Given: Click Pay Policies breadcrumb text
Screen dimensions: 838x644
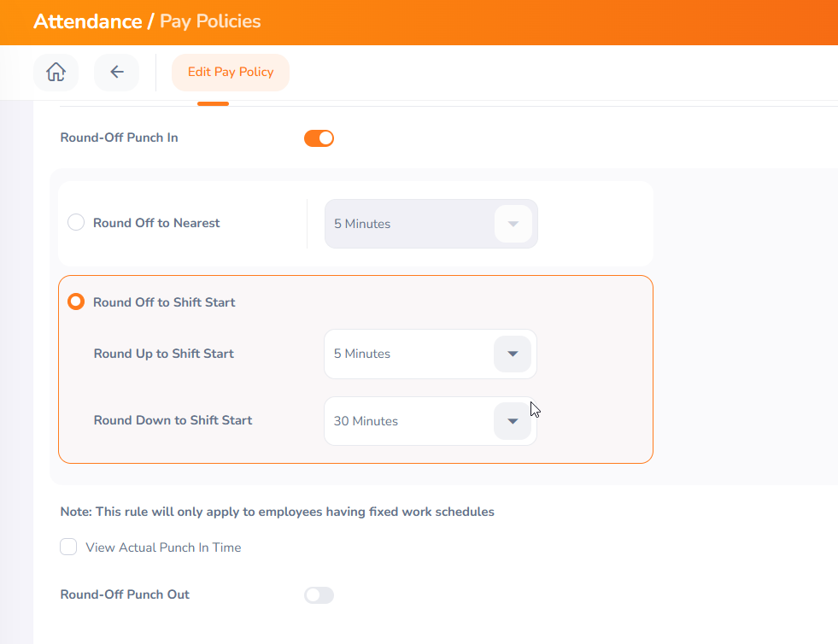Looking at the screenshot, I should click(210, 21).
